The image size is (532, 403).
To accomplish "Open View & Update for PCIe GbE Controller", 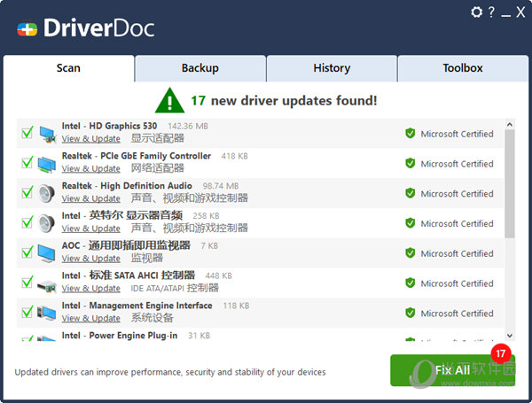I will click(x=91, y=169).
